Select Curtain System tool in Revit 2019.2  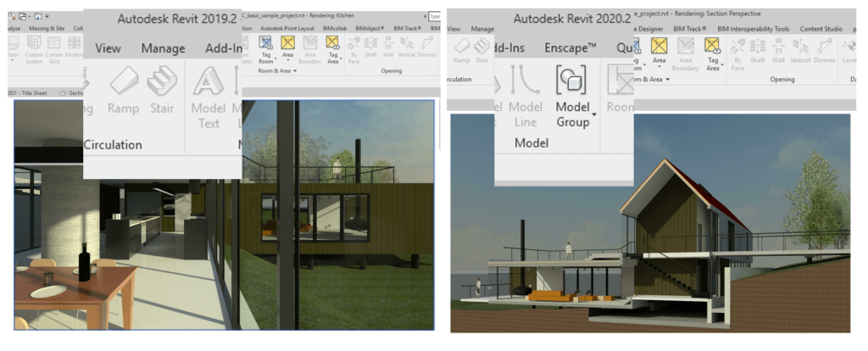pyautogui.click(x=34, y=49)
